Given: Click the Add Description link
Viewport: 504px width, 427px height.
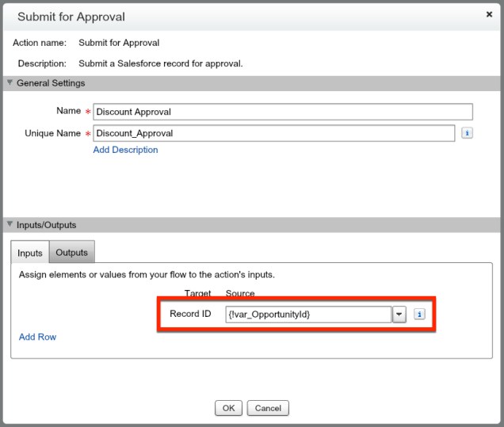Looking at the screenshot, I should click(x=125, y=150).
